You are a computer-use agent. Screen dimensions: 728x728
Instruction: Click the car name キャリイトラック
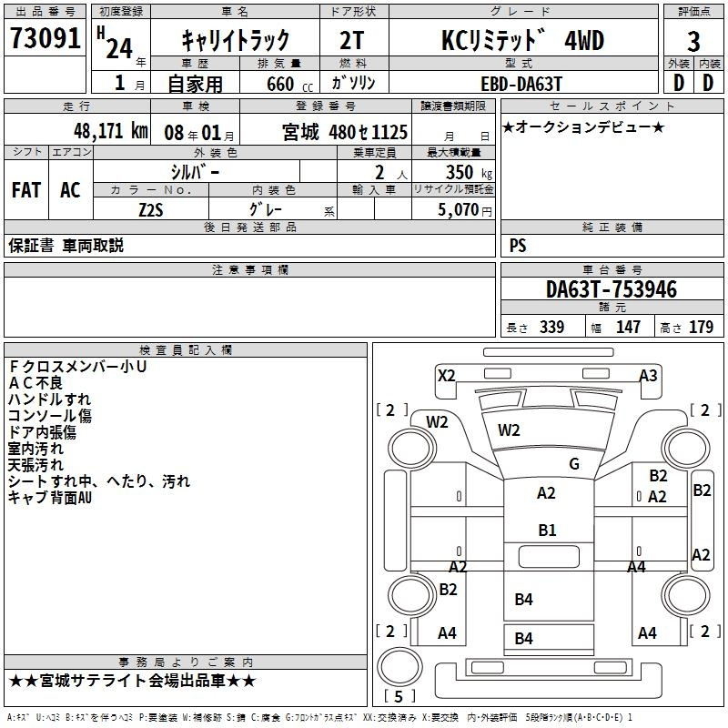click(236, 40)
